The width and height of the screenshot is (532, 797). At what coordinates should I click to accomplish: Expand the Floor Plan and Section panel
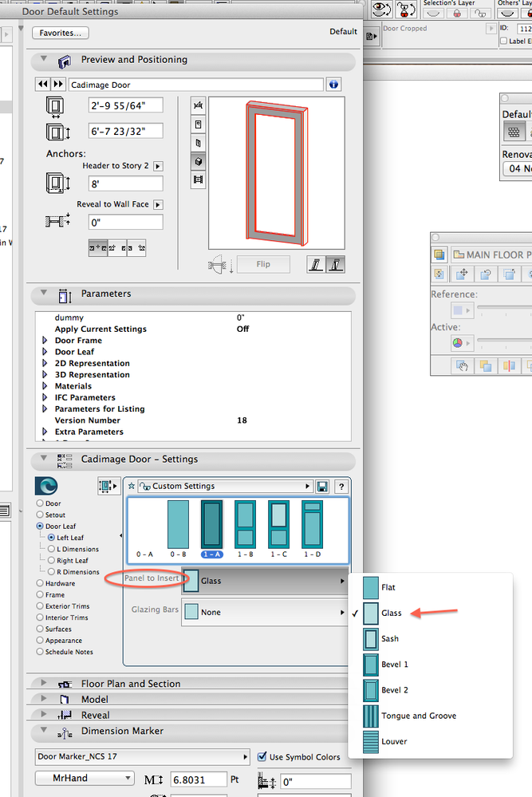click(44, 683)
